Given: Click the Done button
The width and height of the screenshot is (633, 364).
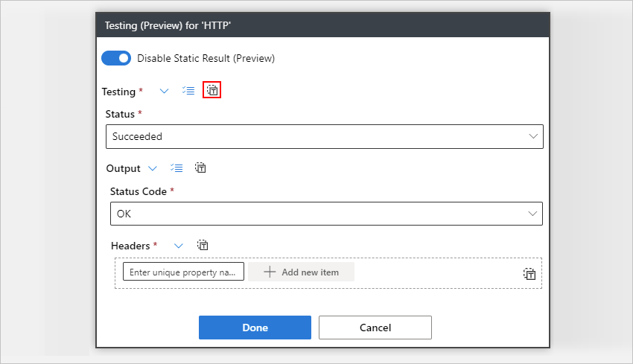Looking at the screenshot, I should (x=255, y=328).
